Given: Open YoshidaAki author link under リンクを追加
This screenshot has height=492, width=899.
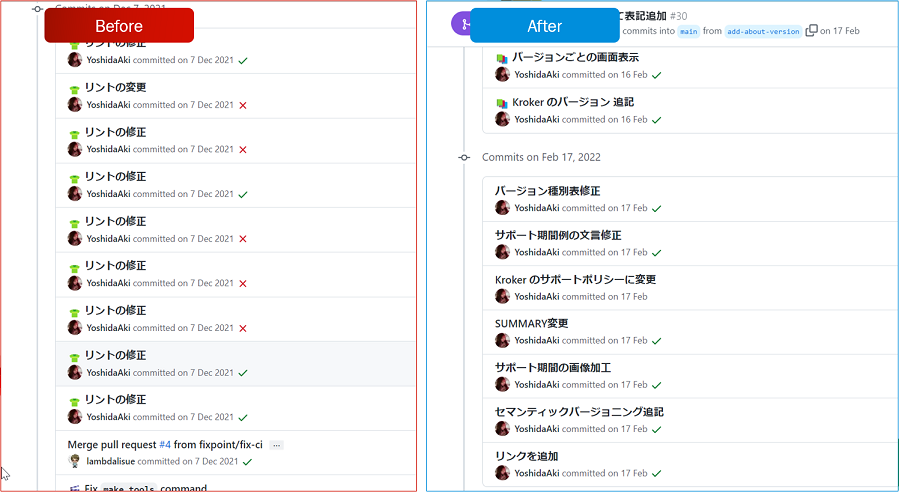Looking at the screenshot, I should coord(537,473).
